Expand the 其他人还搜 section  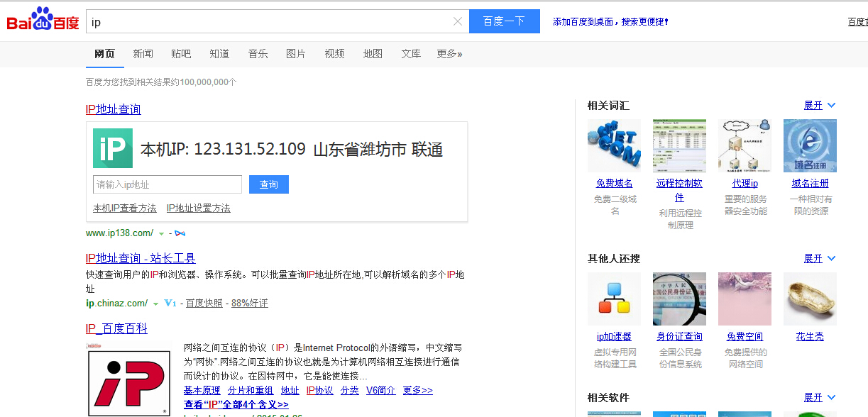point(820,258)
